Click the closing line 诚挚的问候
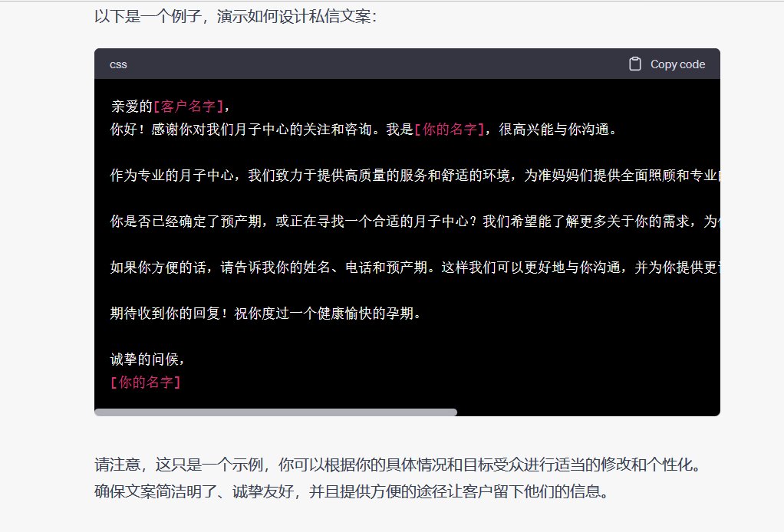This screenshot has width=784, height=532. coord(147,360)
